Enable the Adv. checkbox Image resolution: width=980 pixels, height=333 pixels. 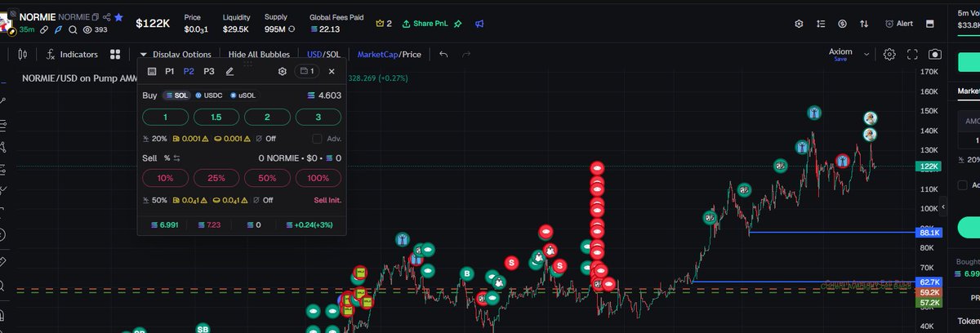click(x=317, y=139)
